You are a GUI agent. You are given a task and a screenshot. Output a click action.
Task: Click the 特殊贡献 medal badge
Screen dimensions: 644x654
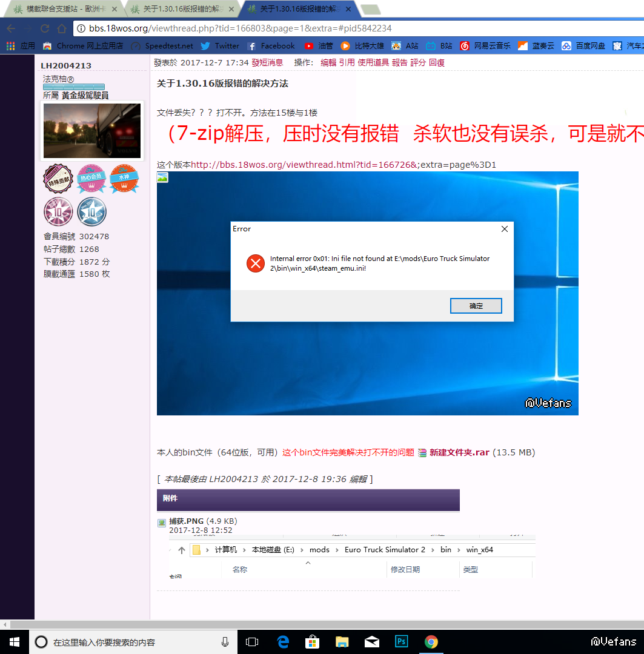tap(58, 178)
